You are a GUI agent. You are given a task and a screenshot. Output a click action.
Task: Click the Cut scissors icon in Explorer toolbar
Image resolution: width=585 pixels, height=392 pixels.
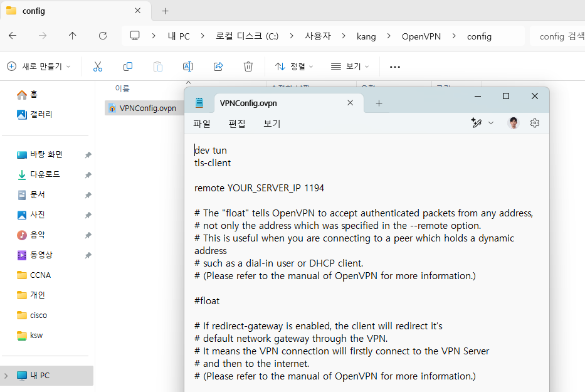click(x=98, y=66)
